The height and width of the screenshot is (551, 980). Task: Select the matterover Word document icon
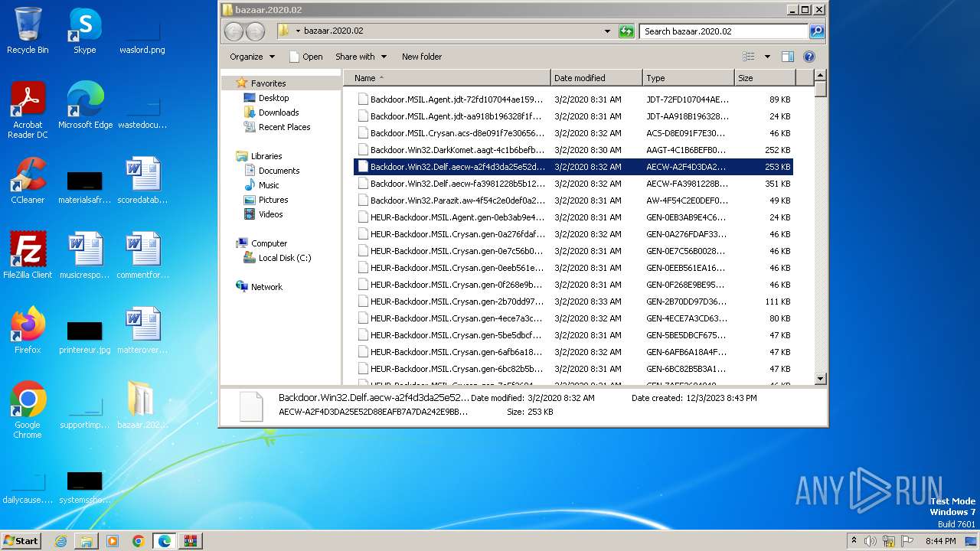pyautogui.click(x=142, y=330)
